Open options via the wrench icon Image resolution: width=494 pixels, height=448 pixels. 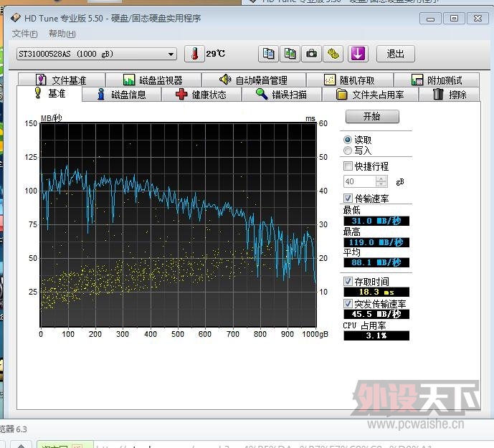(x=333, y=54)
